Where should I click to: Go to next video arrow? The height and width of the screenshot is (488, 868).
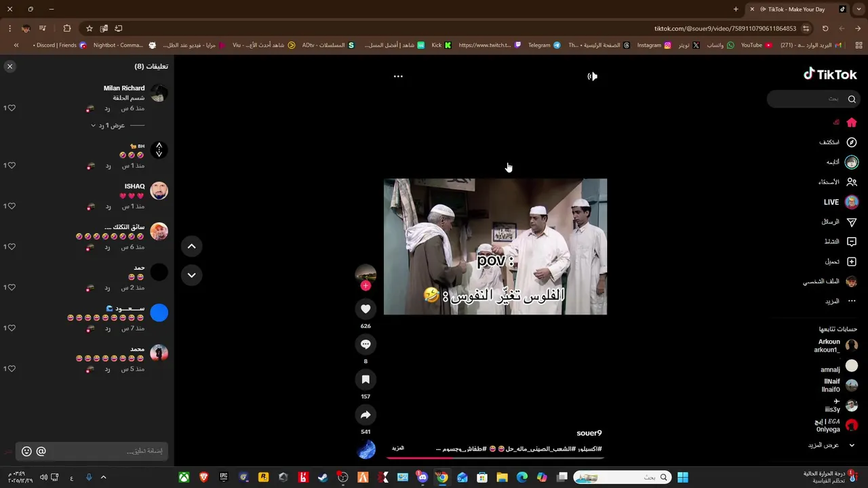(x=191, y=275)
